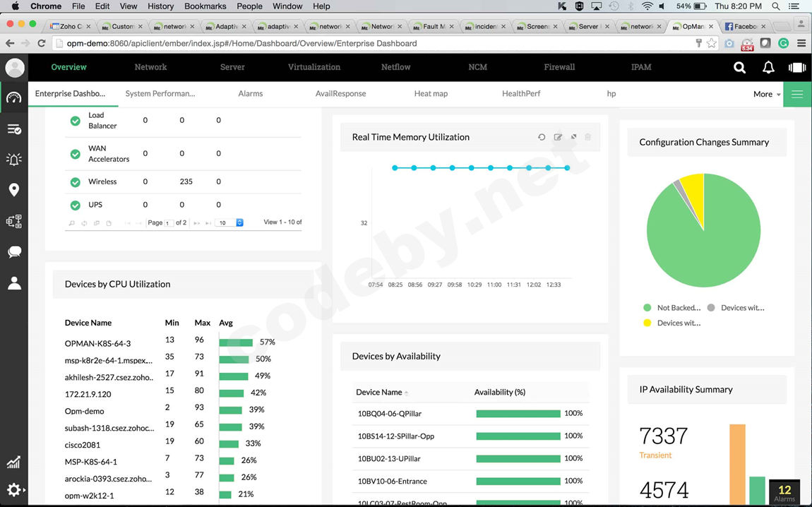Viewport: 812px width, 507px height.
Task: Click the Grammarly extension icon
Action: click(784, 44)
